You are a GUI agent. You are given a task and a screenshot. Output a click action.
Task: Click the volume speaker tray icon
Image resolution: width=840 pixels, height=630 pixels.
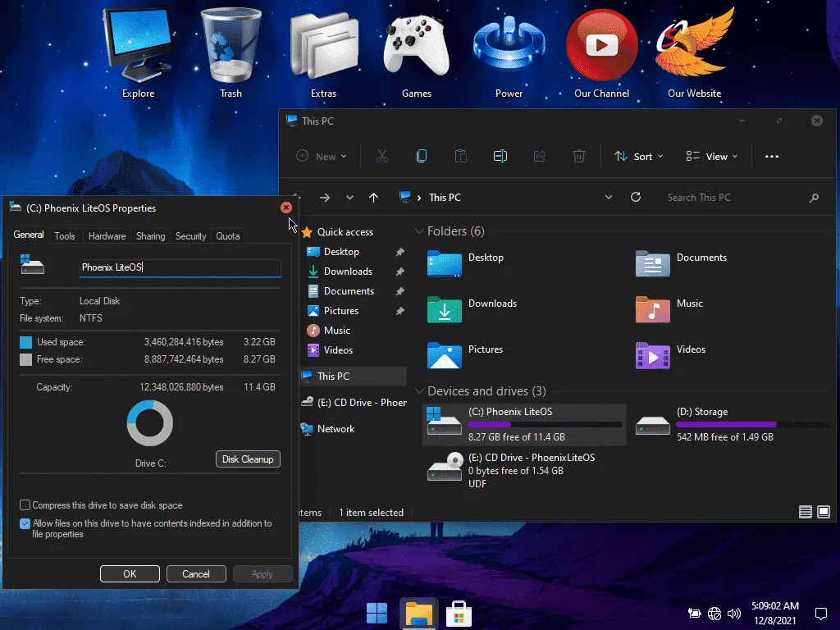pos(734,614)
